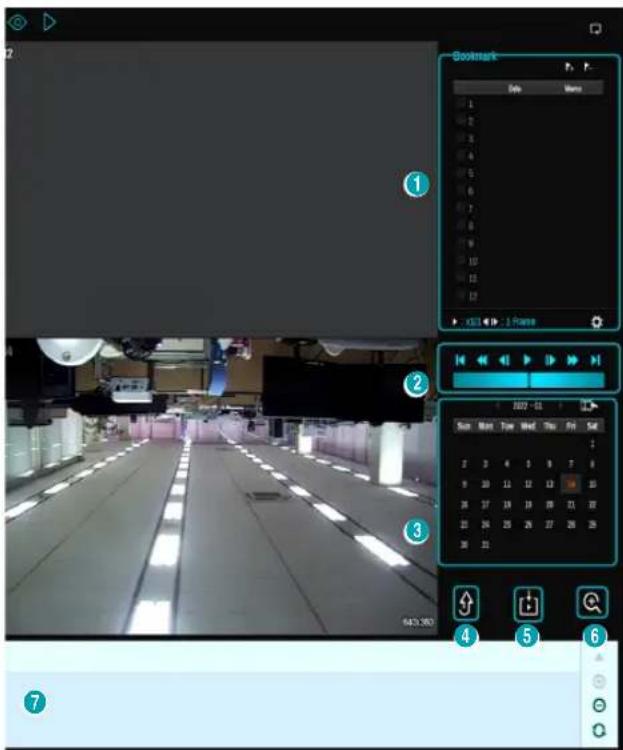Step one frame backward
The width and height of the screenshot is (623, 750).
[x=504, y=360]
